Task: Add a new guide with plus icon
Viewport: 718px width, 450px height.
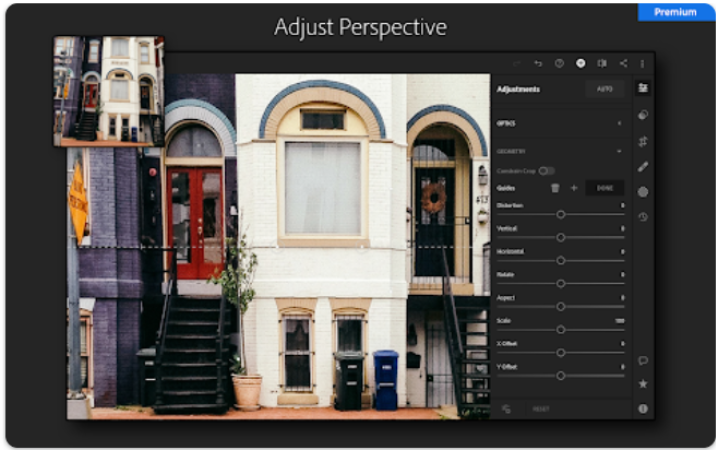Action: click(x=574, y=188)
